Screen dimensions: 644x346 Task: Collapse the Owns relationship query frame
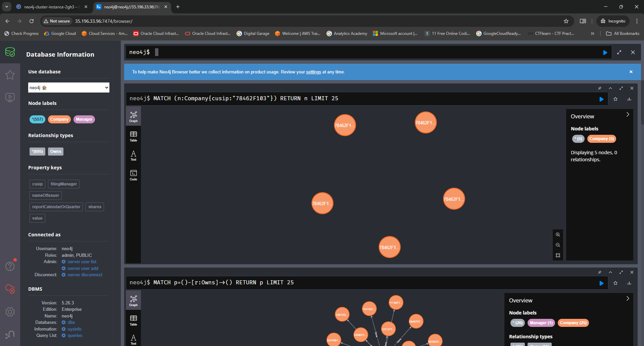(x=610, y=272)
